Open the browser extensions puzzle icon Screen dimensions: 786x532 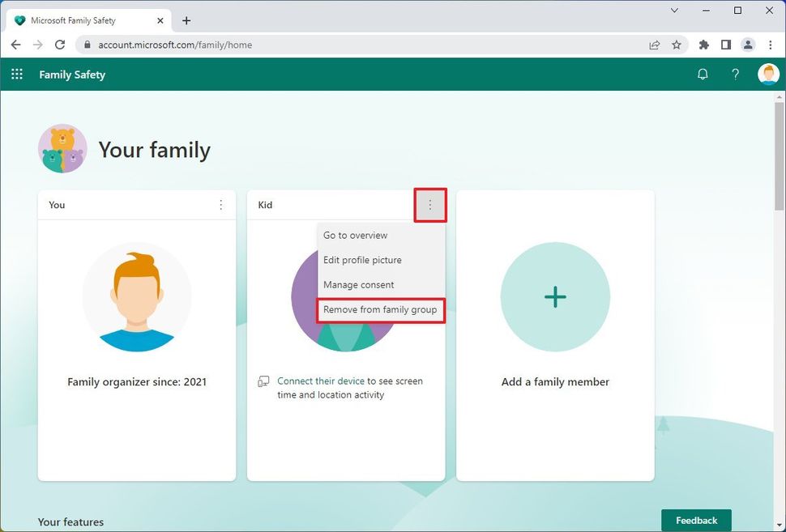(703, 45)
